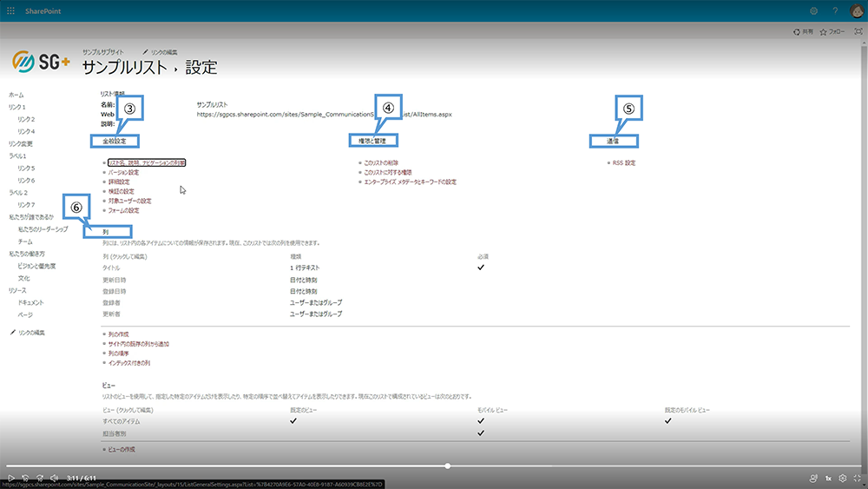The height and width of the screenshot is (489, 868).
Task: Open ビジョンと優先度 navigation item
Action: (36, 266)
